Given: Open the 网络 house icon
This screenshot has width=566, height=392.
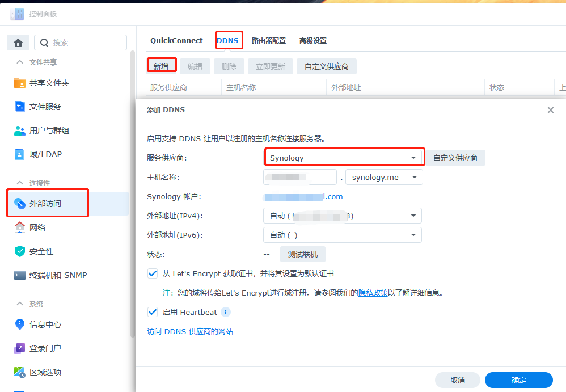Looking at the screenshot, I should 19,227.
